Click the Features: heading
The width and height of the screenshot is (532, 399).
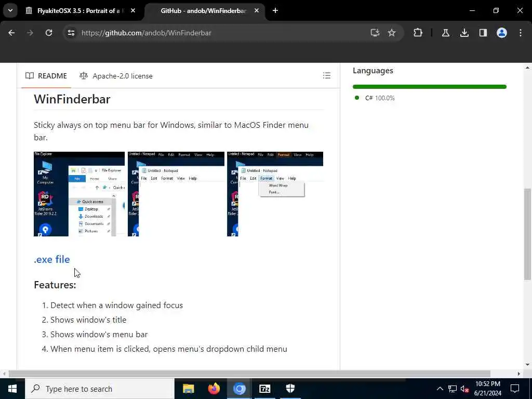[x=55, y=285]
